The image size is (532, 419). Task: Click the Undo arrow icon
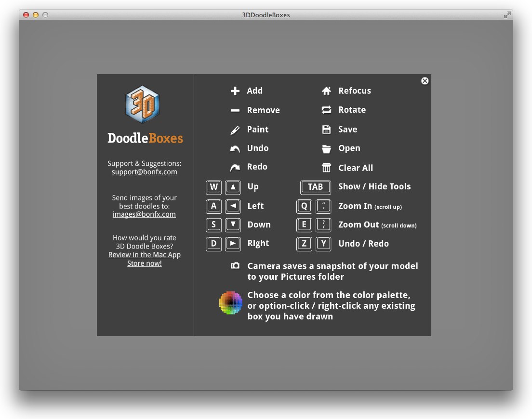pyautogui.click(x=235, y=149)
